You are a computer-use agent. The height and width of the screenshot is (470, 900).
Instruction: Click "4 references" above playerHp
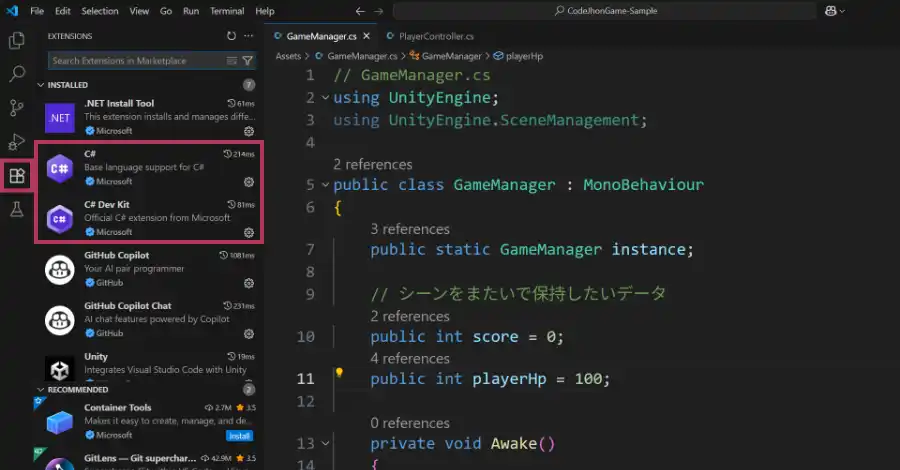(x=409, y=358)
